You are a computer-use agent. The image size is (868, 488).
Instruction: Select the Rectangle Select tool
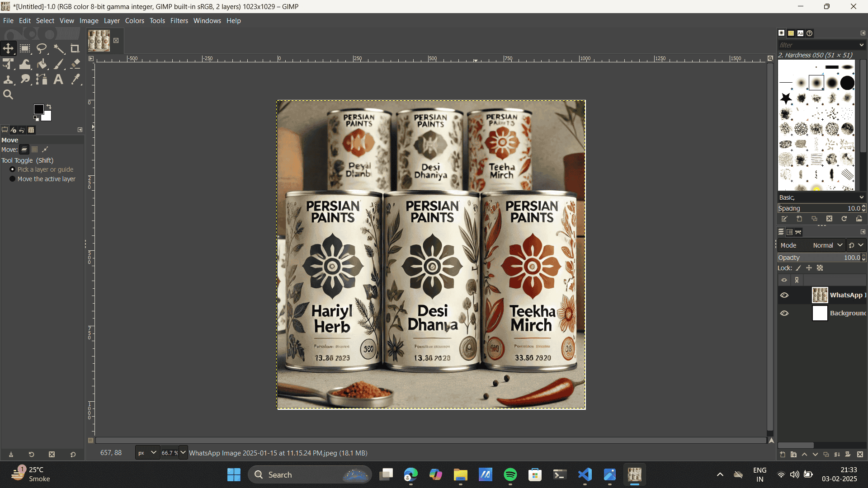[25, 48]
